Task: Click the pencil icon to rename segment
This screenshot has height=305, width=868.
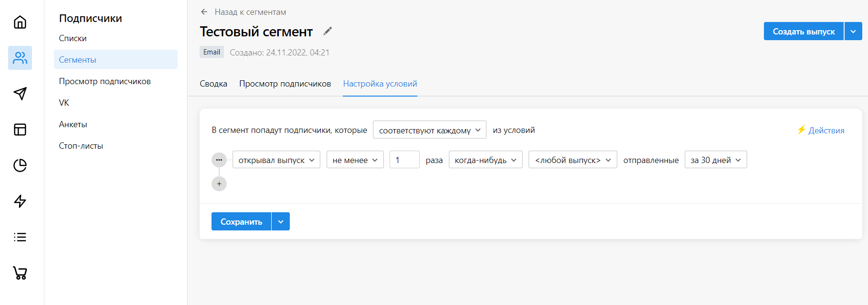Action: click(x=328, y=31)
